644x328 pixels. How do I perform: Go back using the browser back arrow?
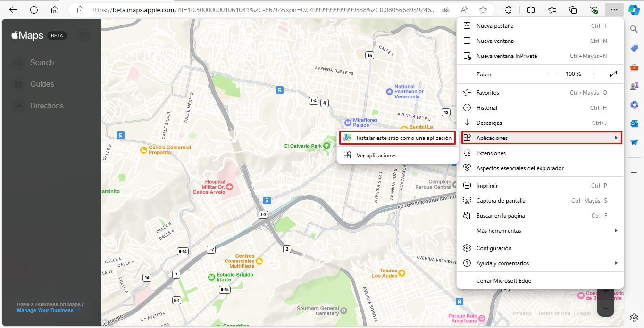(13, 10)
